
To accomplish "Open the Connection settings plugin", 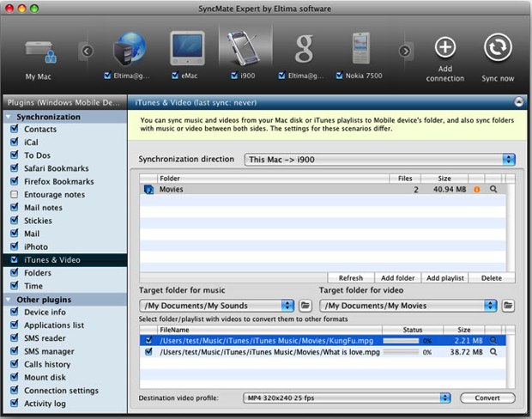I will click(65, 391).
